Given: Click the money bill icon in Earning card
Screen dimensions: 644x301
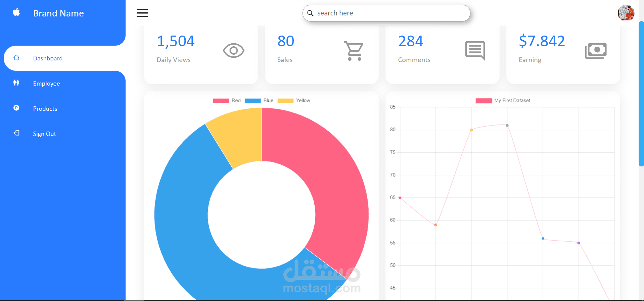Looking at the screenshot, I should tap(596, 51).
